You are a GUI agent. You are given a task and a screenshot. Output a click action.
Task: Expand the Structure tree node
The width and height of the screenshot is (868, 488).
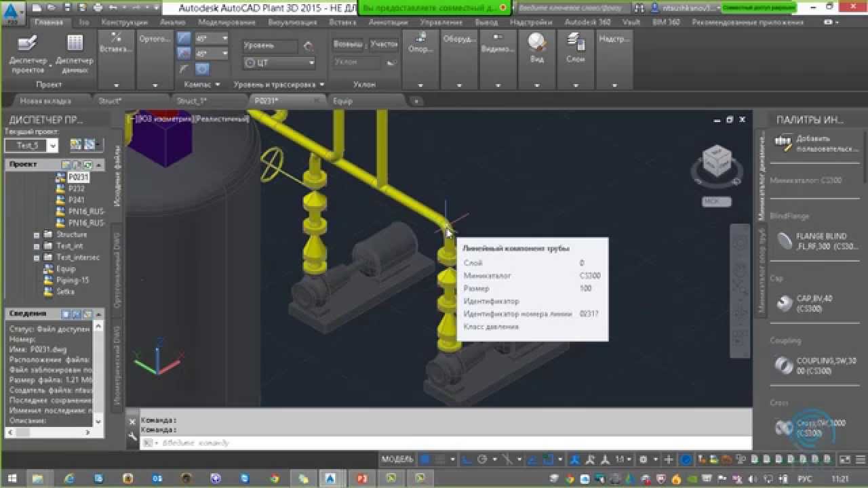[37, 235]
